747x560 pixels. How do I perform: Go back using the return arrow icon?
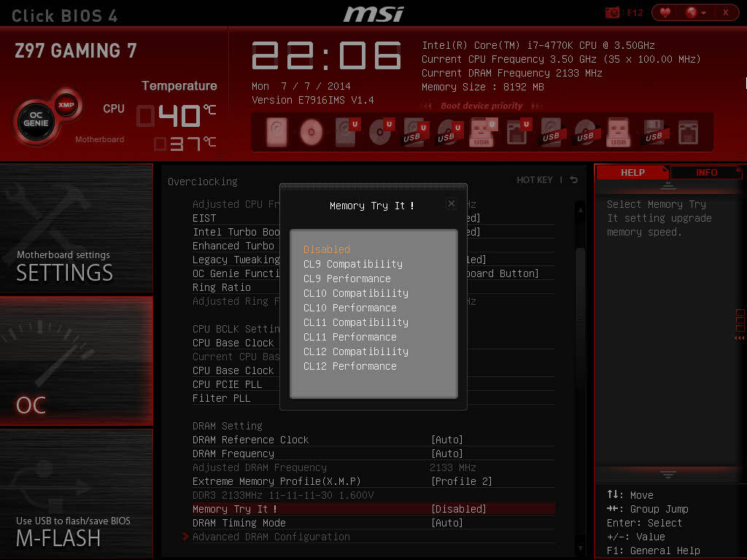[574, 179]
